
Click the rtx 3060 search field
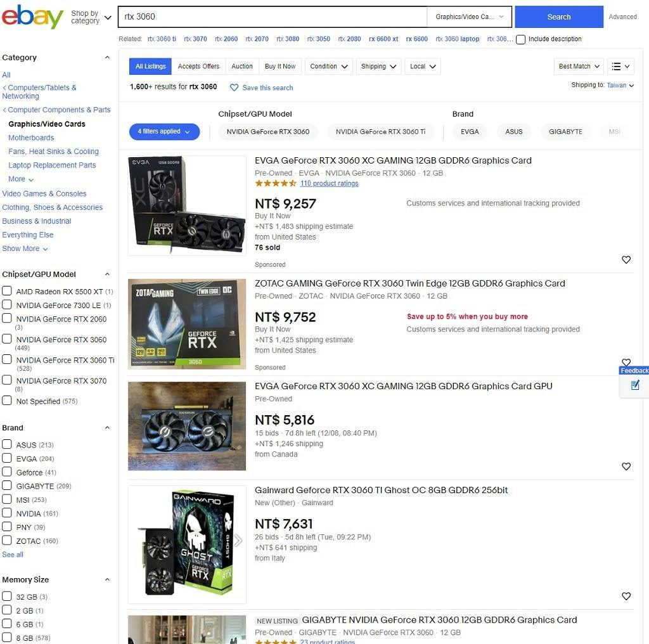tap(273, 17)
